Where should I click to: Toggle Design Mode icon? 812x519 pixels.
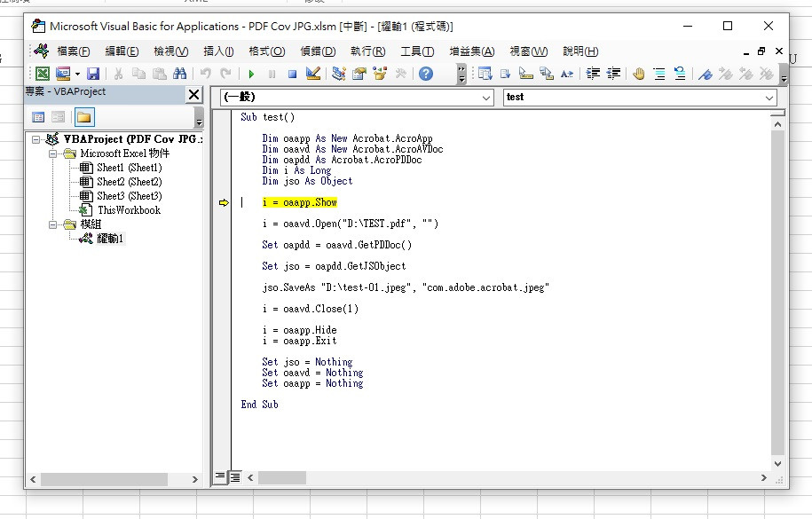click(x=312, y=74)
